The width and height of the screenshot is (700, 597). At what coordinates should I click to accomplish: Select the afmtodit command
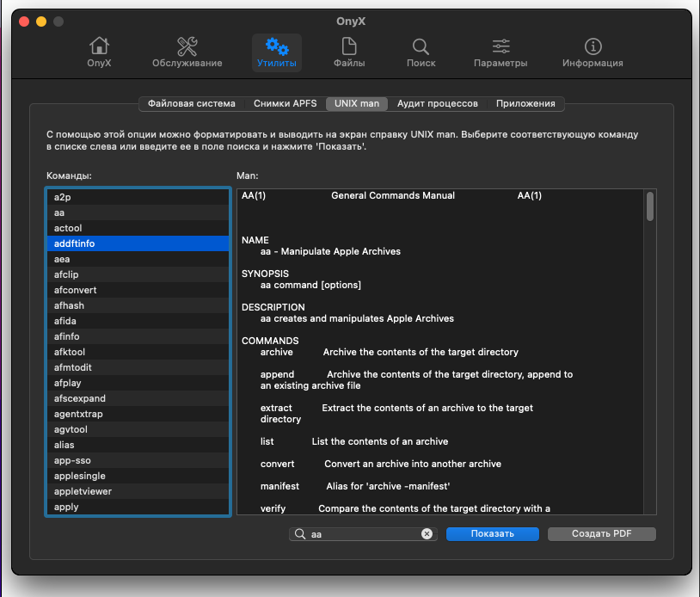coord(138,367)
